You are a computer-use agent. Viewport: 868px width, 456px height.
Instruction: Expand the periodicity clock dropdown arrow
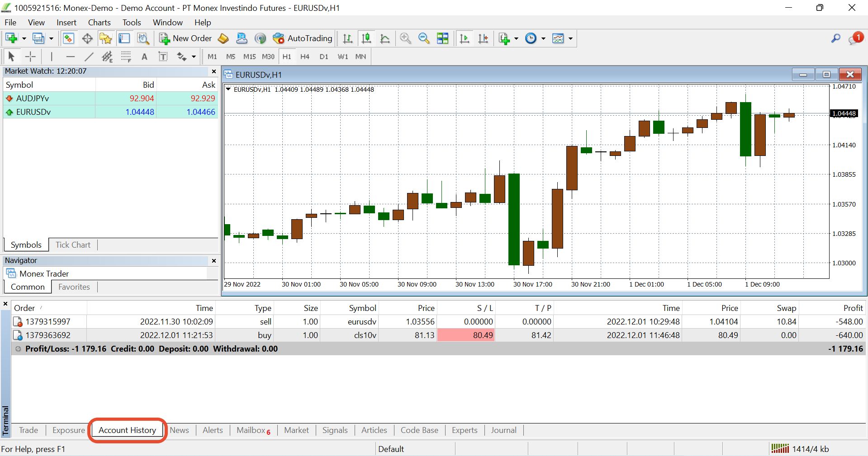[543, 38]
